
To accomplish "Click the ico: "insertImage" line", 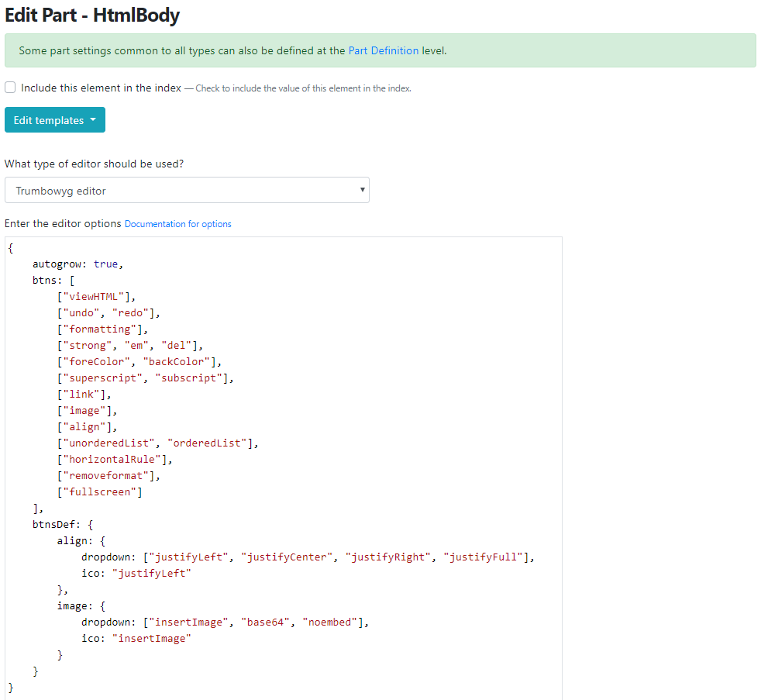I will point(136,638).
